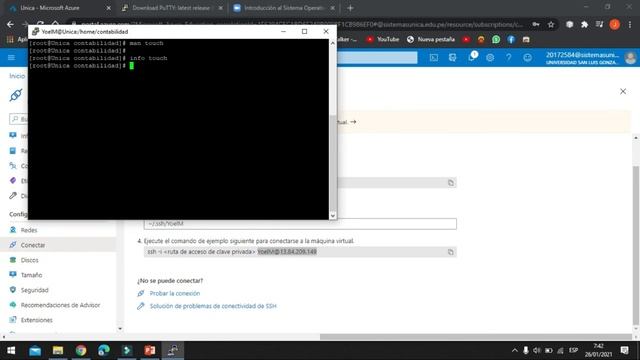Screen dimensions: 640x360
Task: Open Azure help question mark
Action: [x=509, y=58]
